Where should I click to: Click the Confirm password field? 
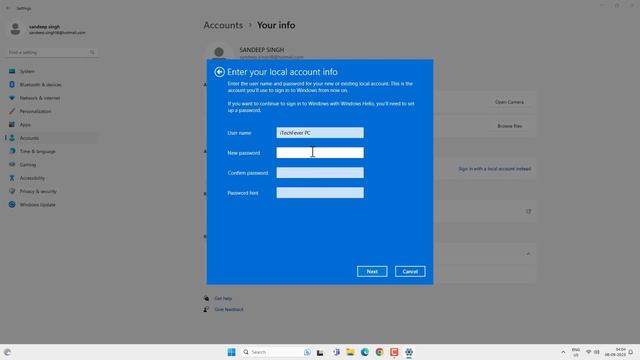(x=320, y=173)
